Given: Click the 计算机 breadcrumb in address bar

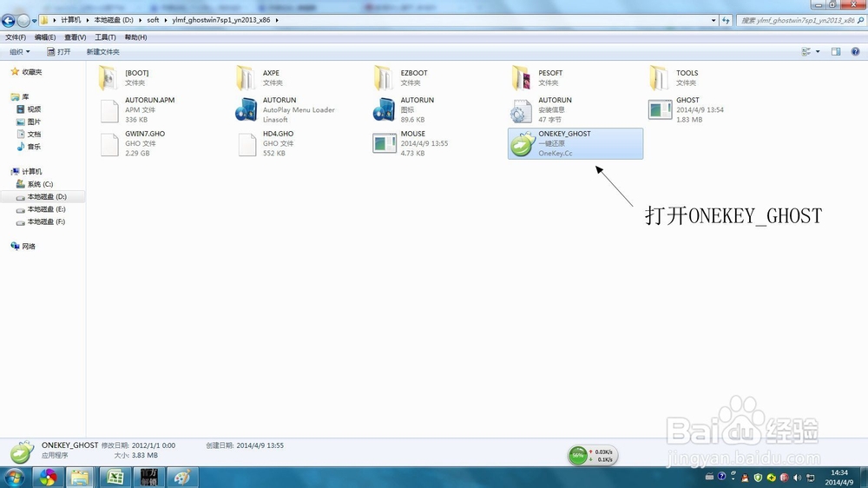Looking at the screenshot, I should click(x=71, y=20).
